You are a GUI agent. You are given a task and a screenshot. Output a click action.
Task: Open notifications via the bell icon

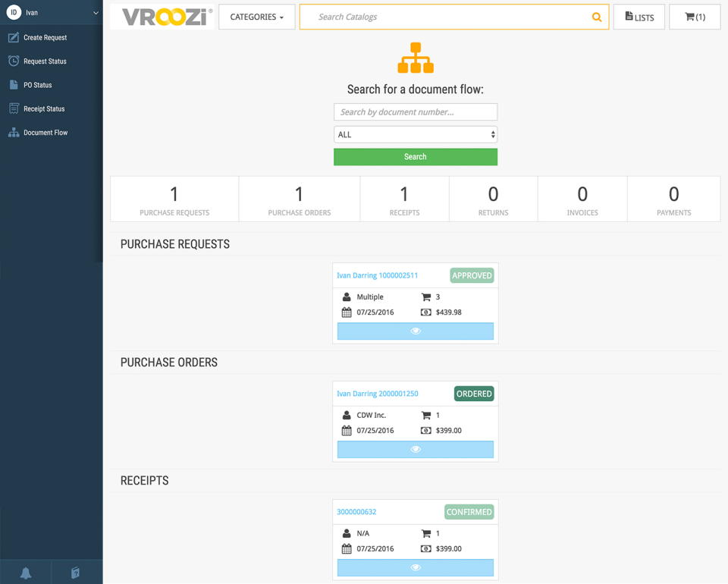(x=26, y=573)
